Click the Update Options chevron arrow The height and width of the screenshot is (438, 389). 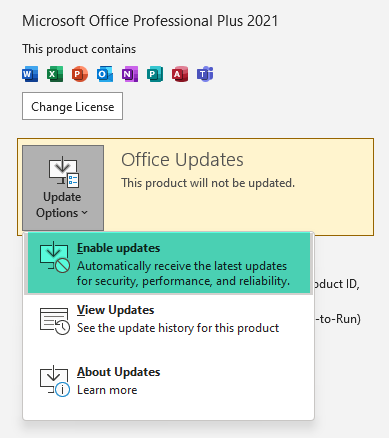click(84, 213)
